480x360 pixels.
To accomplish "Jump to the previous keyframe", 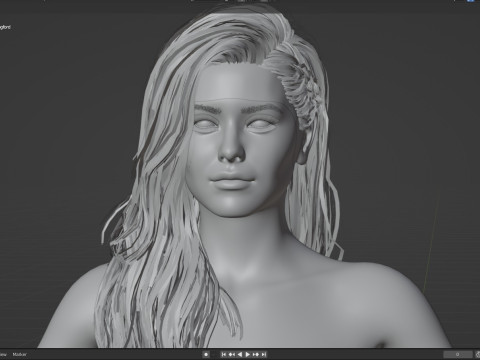I will [232, 354].
